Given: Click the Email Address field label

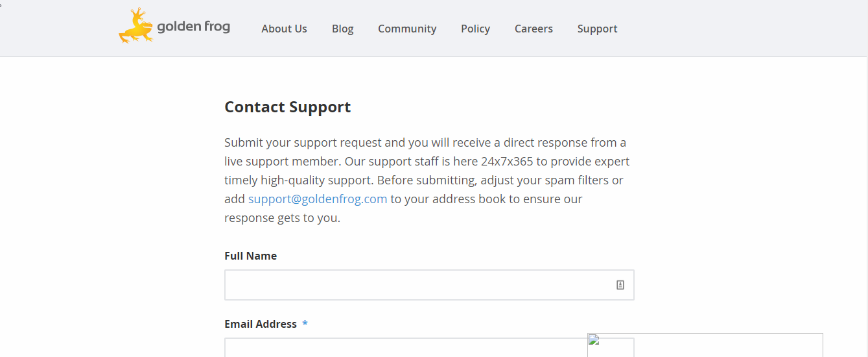Looking at the screenshot, I should click(261, 324).
